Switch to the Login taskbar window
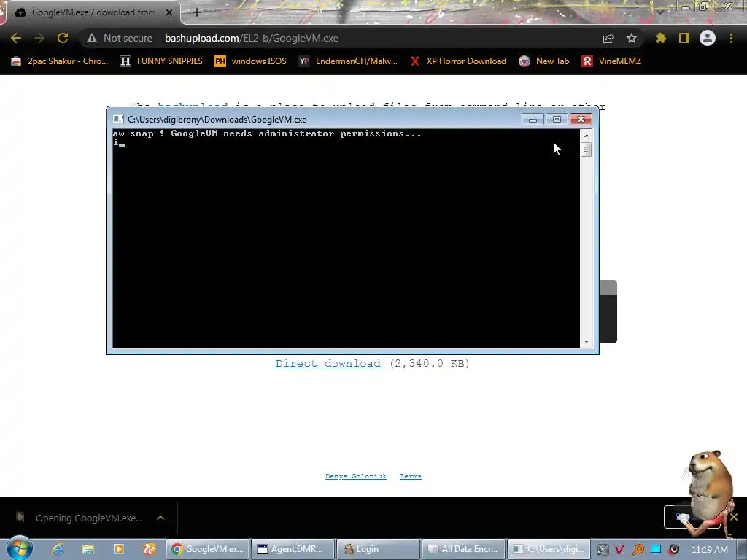Screen dimensions: 747x560 [x=378, y=549]
